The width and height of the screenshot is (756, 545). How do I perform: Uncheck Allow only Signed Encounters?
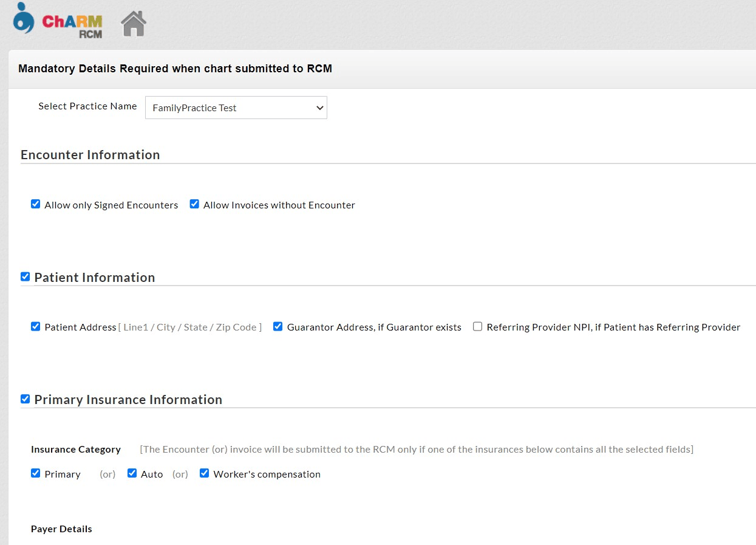[36, 204]
